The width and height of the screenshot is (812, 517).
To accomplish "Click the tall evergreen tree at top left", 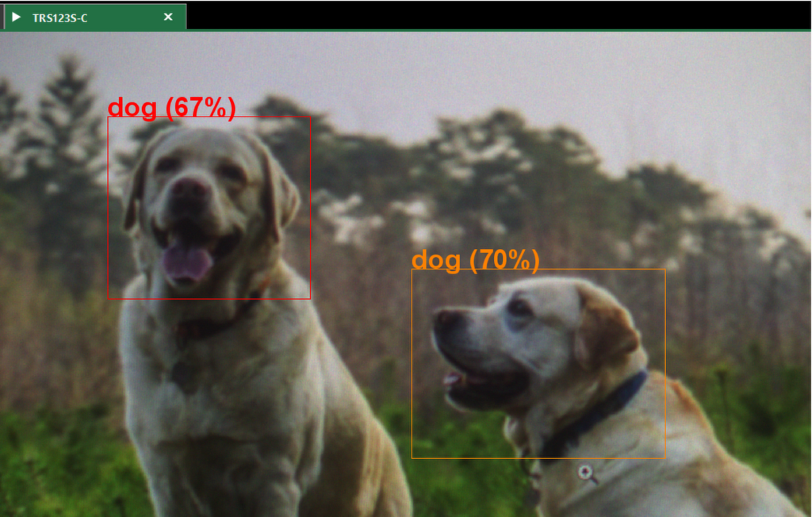I will 67,119.
